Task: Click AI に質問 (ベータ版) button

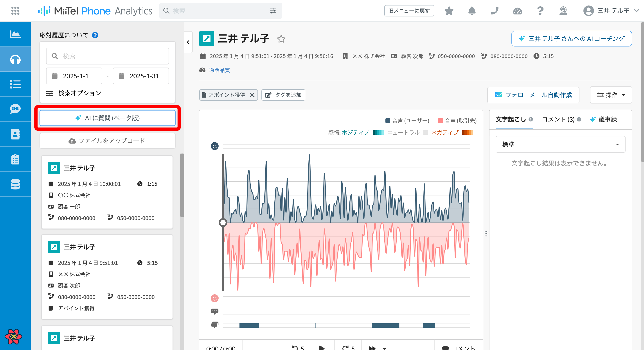Action: point(108,118)
